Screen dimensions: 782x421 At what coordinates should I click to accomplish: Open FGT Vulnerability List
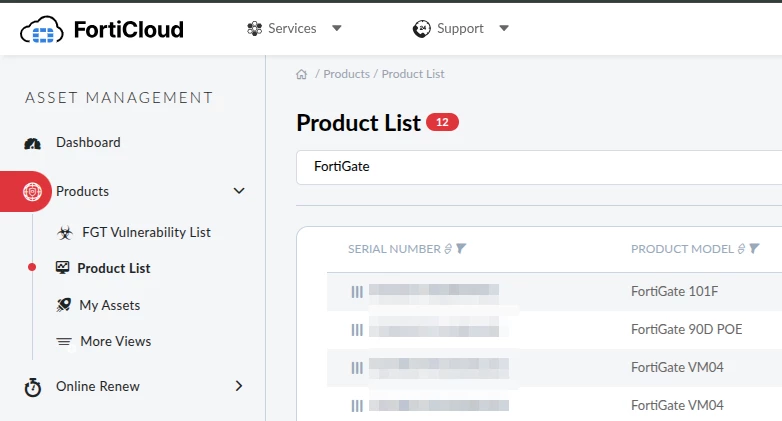[x=146, y=232]
